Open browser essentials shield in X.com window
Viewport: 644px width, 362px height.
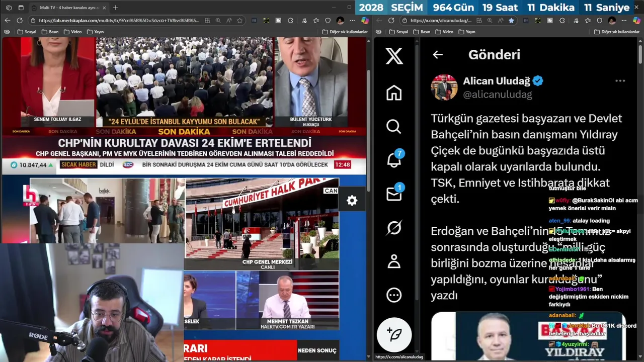(x=599, y=21)
